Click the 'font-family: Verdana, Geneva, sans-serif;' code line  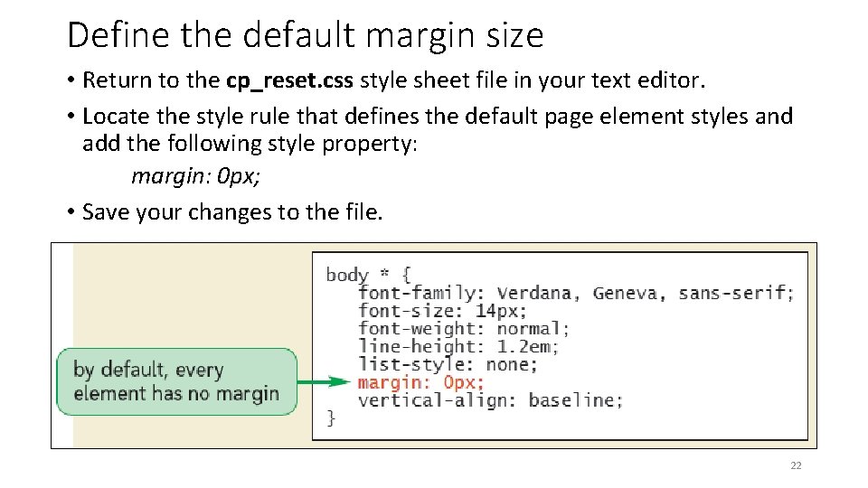[576, 293]
